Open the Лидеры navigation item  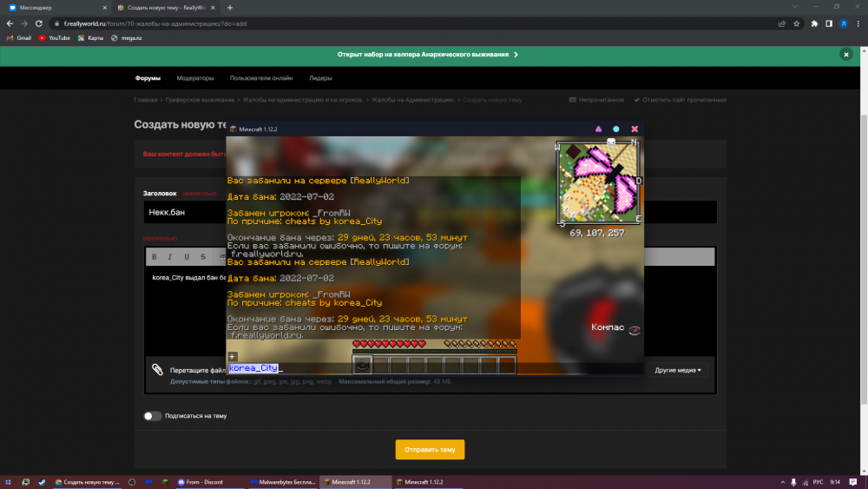(x=320, y=78)
